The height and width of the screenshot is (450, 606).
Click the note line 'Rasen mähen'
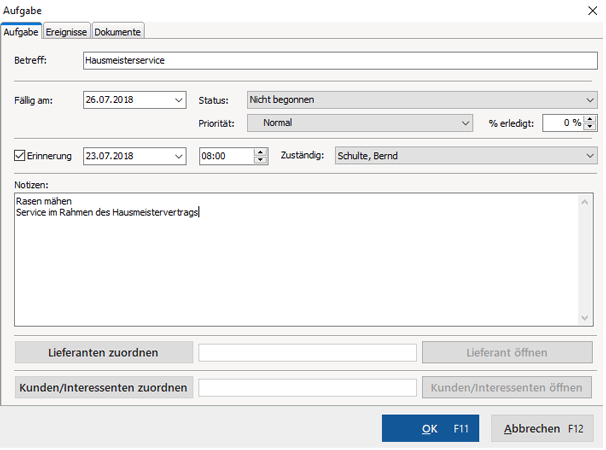click(x=44, y=201)
